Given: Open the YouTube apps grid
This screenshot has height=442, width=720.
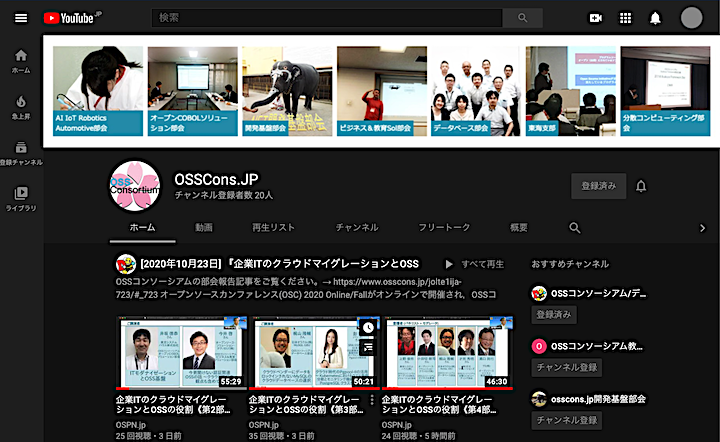Looking at the screenshot, I should tap(626, 18).
